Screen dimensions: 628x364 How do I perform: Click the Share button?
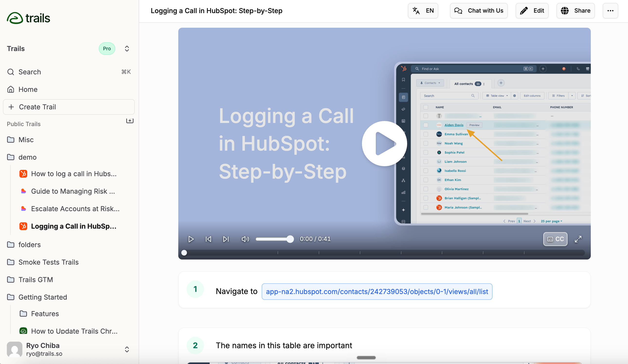tap(575, 11)
